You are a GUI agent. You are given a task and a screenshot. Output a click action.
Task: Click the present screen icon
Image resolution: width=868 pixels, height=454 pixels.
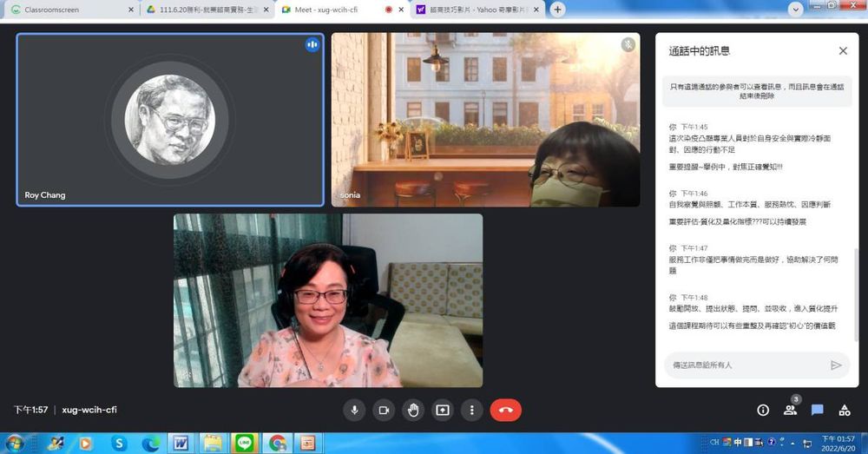tap(443, 410)
